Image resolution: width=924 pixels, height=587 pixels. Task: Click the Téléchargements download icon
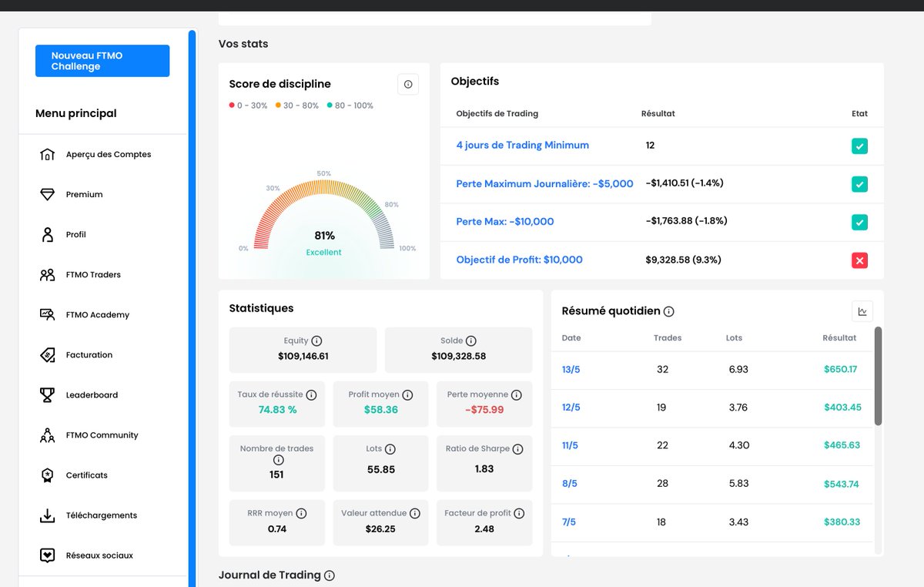[x=47, y=515]
